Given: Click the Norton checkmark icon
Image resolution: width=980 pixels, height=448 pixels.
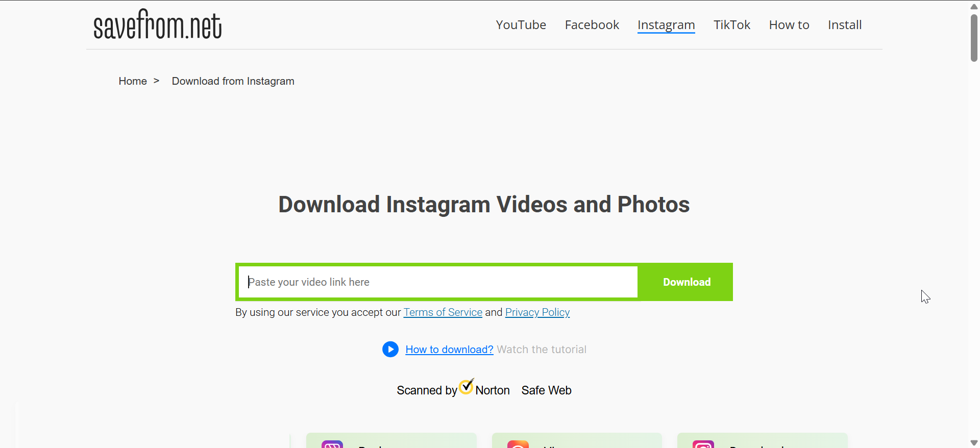Looking at the screenshot, I should (x=467, y=386).
